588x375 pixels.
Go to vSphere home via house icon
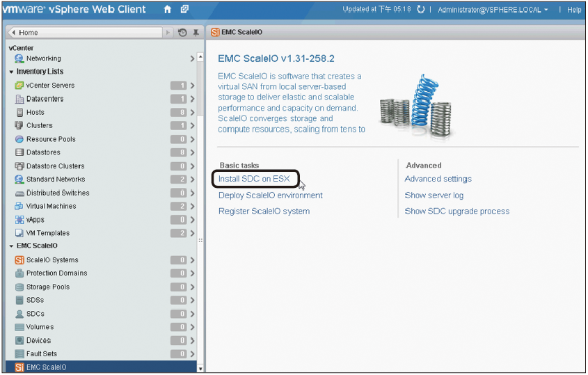coord(168,10)
